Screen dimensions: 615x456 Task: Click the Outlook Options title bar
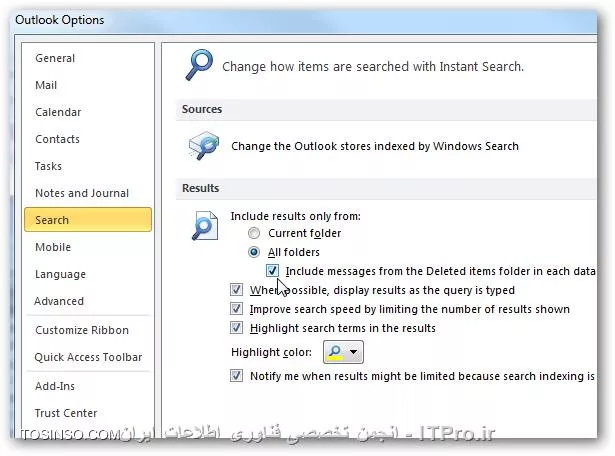[304, 20]
